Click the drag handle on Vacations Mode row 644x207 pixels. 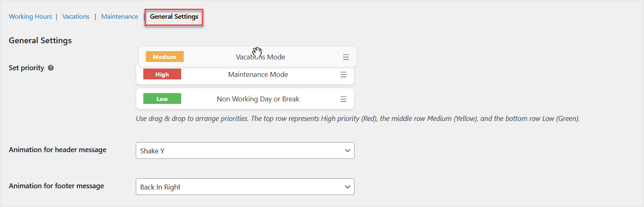point(346,57)
